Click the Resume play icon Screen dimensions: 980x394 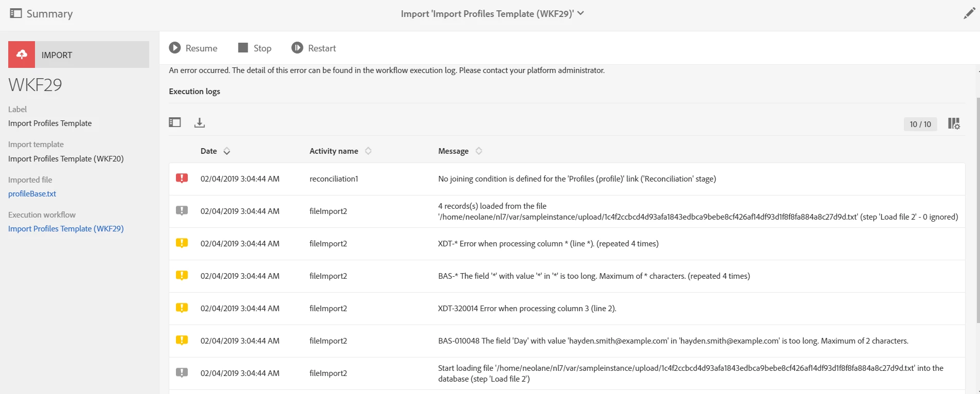[x=175, y=48]
